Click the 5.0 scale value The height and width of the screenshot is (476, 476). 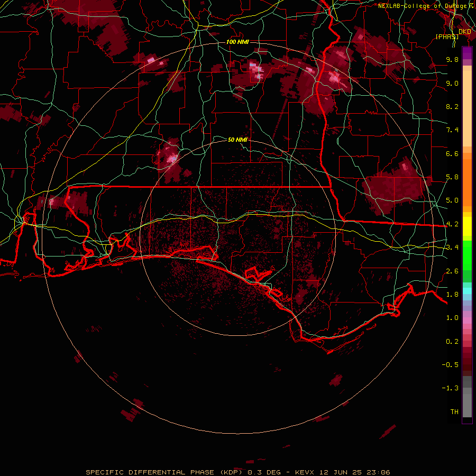(x=452, y=200)
